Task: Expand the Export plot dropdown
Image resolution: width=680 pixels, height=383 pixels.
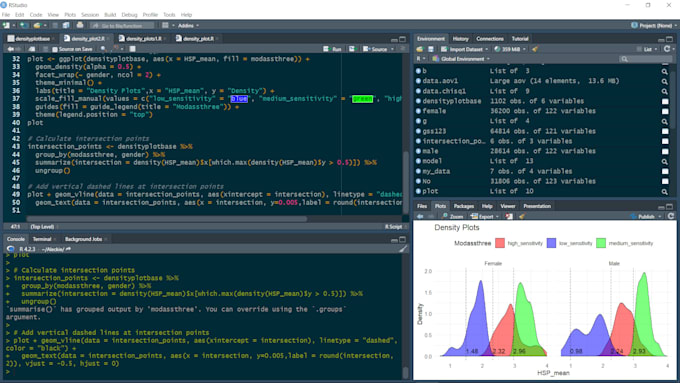Action: tap(485, 216)
